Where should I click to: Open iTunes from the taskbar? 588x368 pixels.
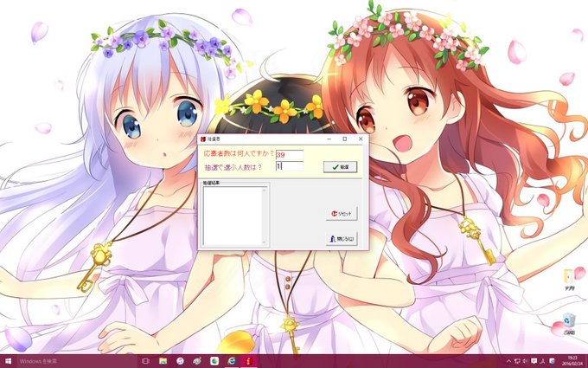[180, 361]
